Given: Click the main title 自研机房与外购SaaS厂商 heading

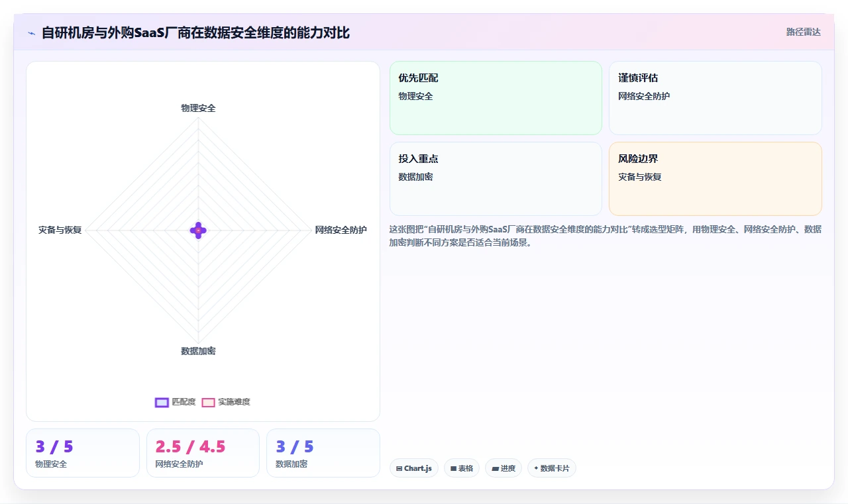Looking at the screenshot, I should tap(195, 32).
